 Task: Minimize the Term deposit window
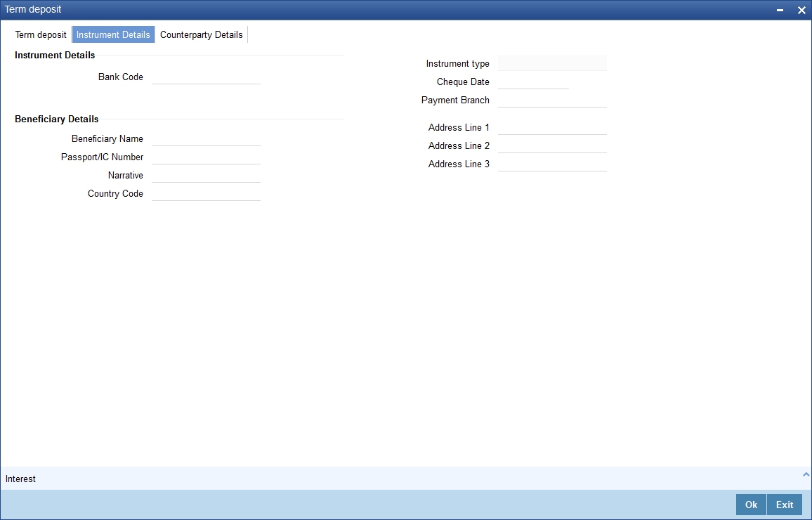coord(780,10)
